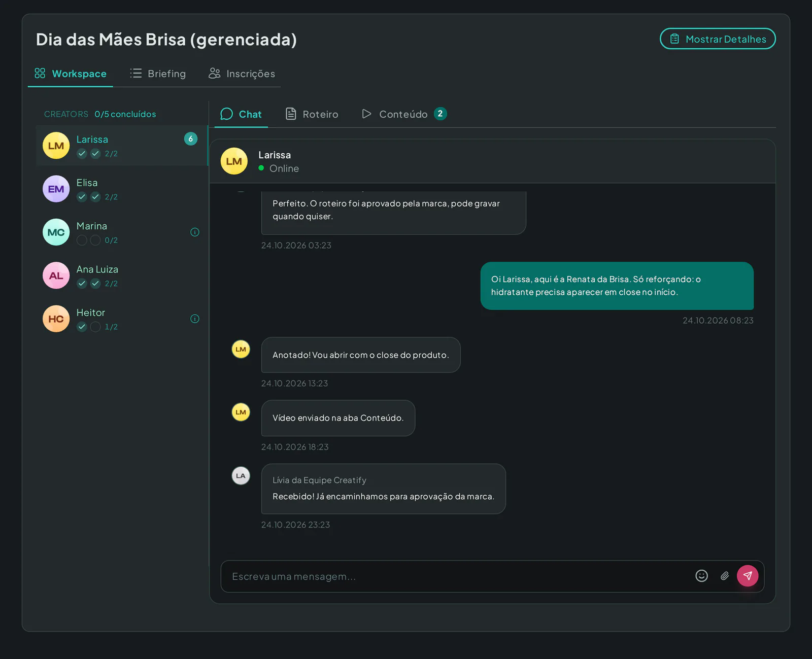
Task: Open the Workspace tab
Action: point(71,74)
